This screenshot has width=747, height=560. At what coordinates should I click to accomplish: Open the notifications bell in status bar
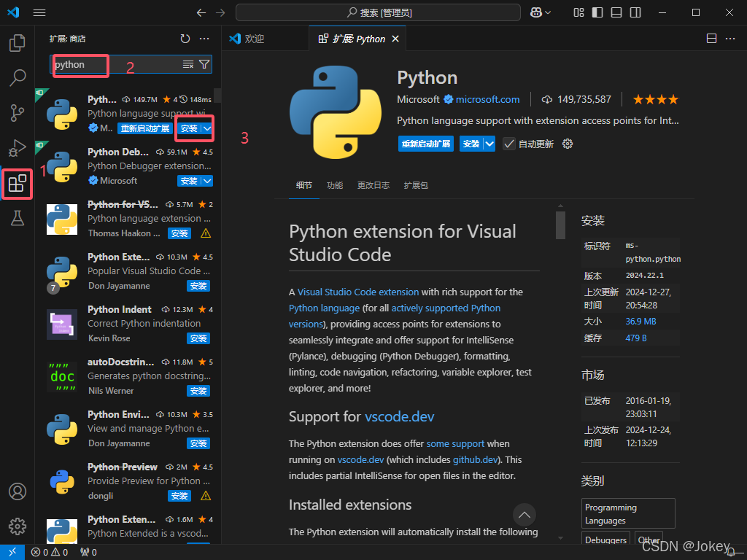click(x=731, y=553)
